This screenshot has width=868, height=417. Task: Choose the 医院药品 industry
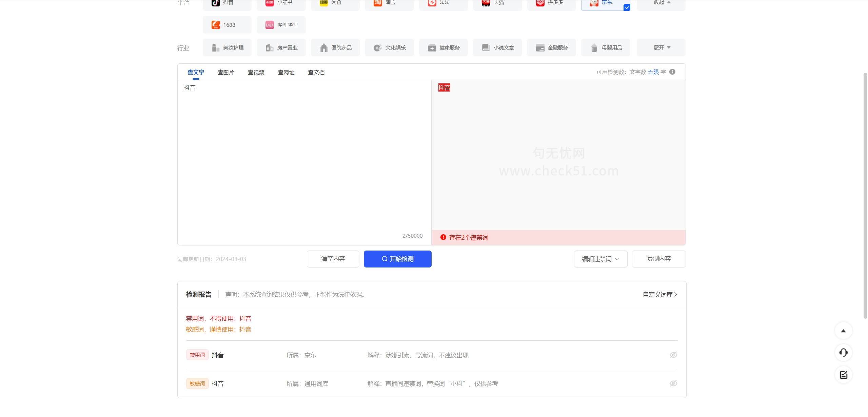[x=335, y=47]
